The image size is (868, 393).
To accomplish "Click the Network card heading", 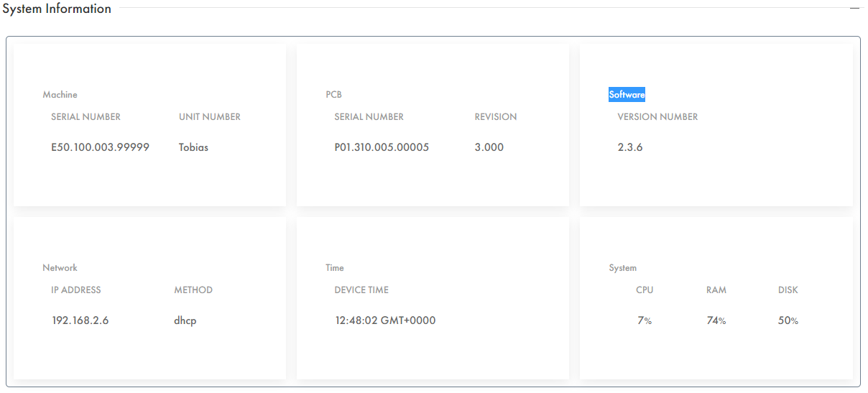I will tap(60, 268).
